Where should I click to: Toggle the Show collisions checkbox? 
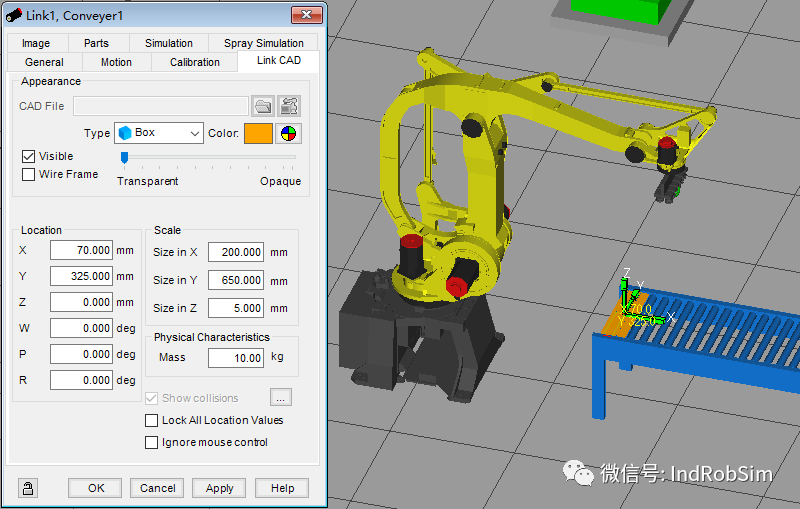click(x=152, y=398)
